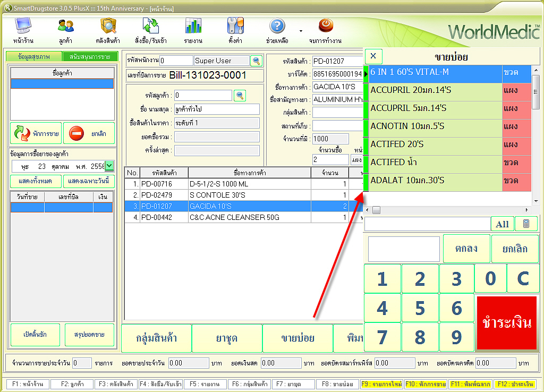Screen dimensions: 544x392
Task: Tap keypad digit 5
Action: pos(420,308)
